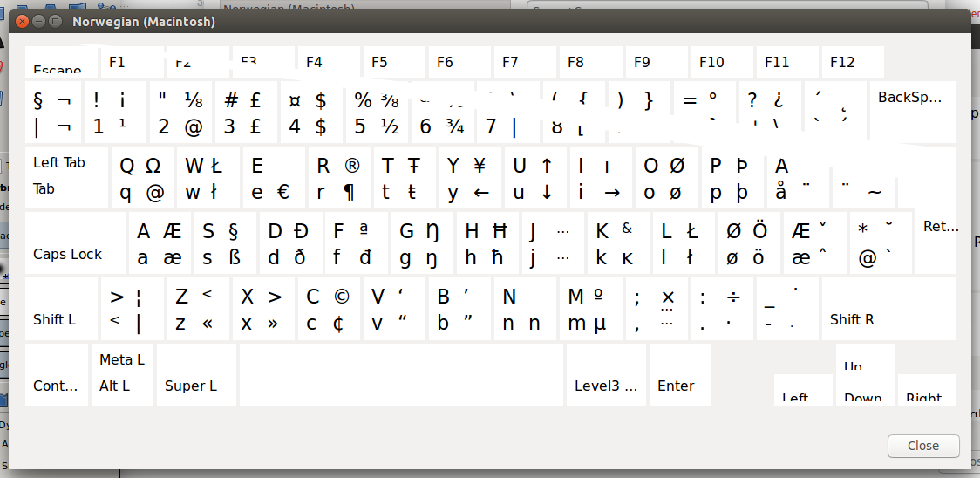
Task: Click the colon and period key
Action: coord(723,309)
